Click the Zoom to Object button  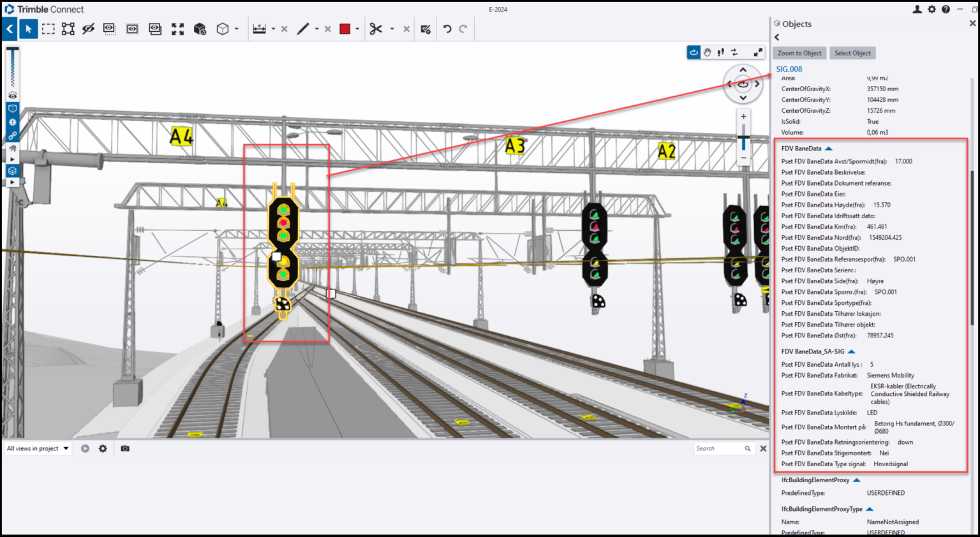[x=799, y=53]
